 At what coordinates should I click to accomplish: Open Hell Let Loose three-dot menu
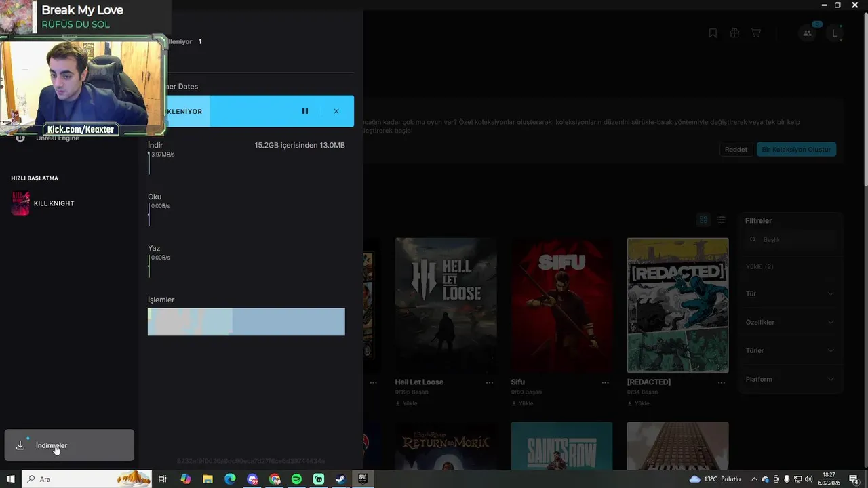coord(490,382)
